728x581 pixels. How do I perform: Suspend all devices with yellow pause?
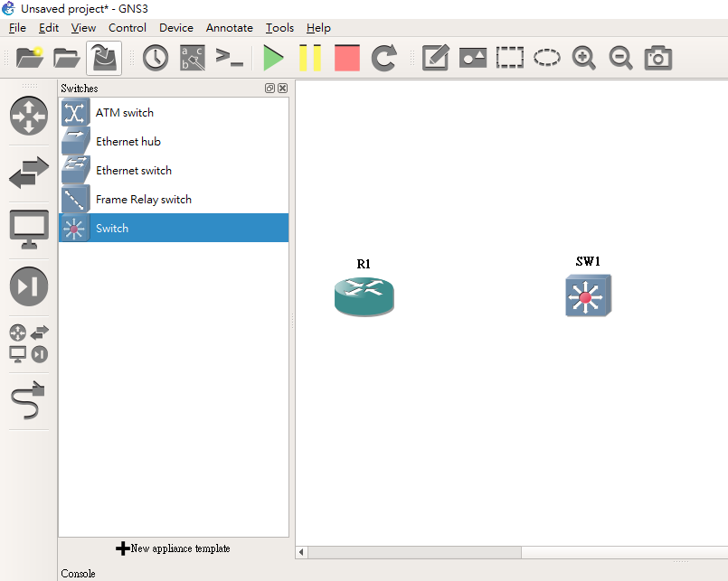coord(310,58)
